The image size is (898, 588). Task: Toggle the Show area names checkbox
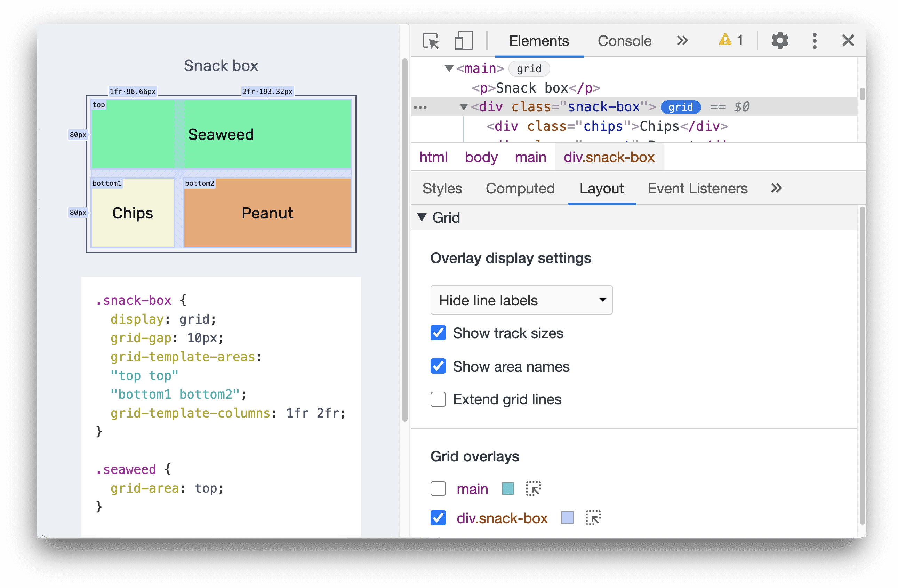pos(437,366)
